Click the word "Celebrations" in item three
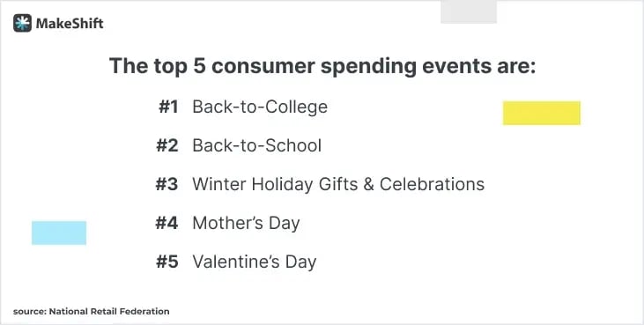644x325 pixels. point(432,184)
